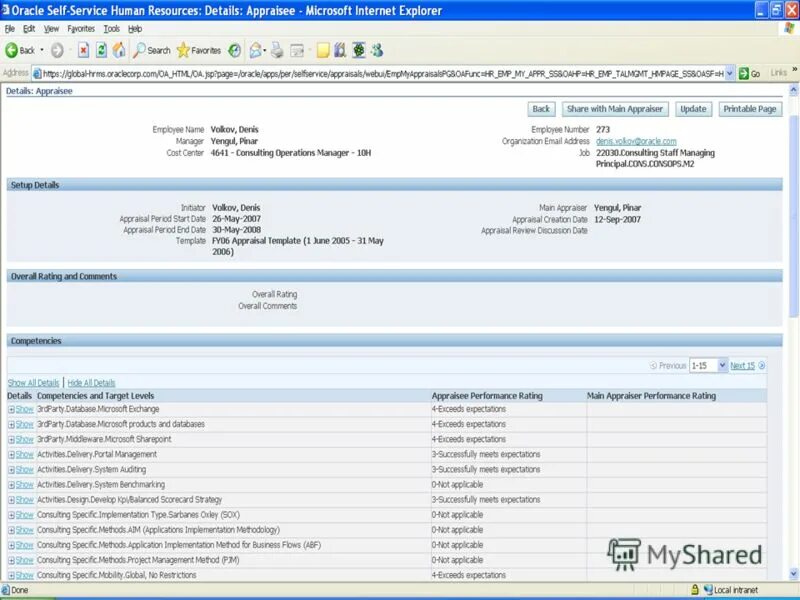Click Hide All Details link
The height and width of the screenshot is (600, 800).
(91, 383)
